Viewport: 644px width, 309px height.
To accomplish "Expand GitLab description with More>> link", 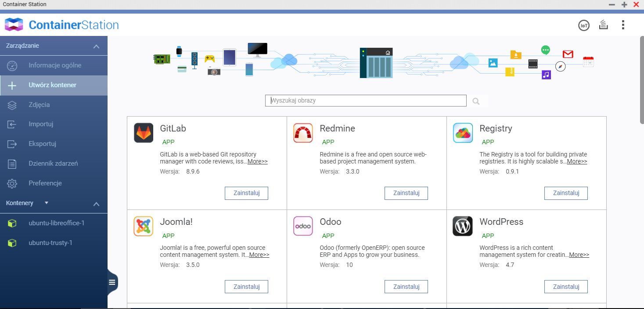I will 258,162.
